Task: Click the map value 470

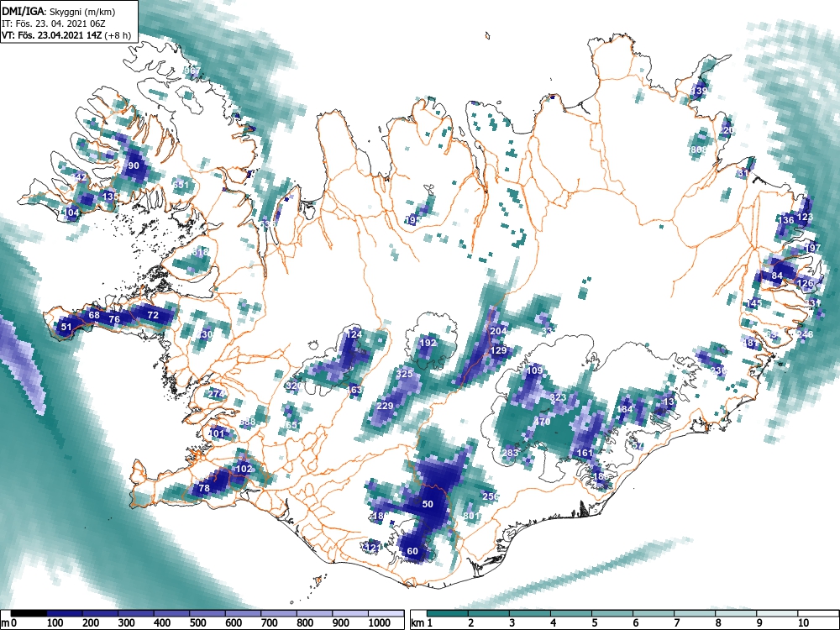Action: click(x=542, y=422)
